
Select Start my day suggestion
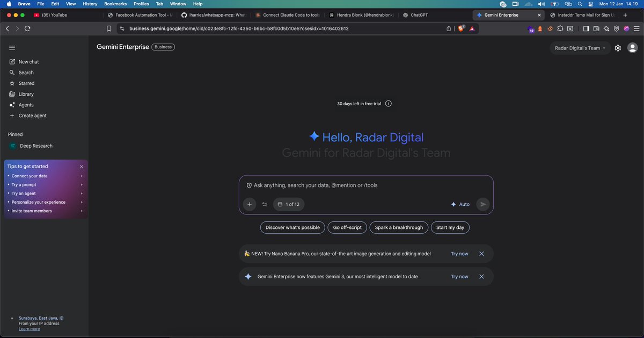click(450, 227)
